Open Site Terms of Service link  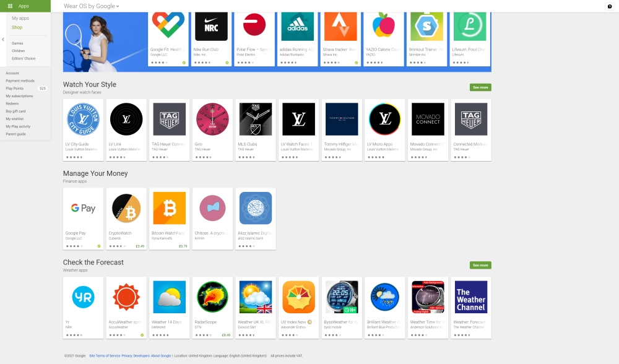coord(105,356)
